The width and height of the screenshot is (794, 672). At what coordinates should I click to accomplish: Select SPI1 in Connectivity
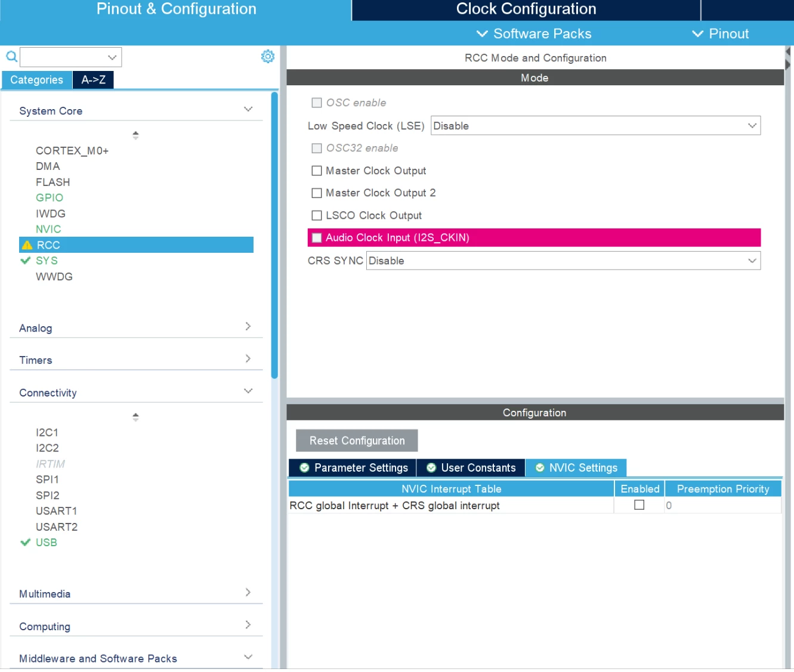point(47,479)
